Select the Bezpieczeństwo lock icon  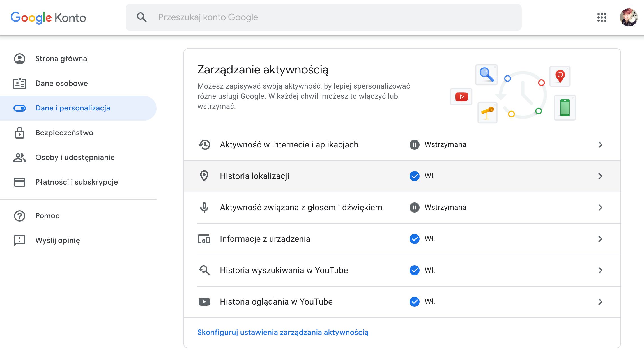19,133
